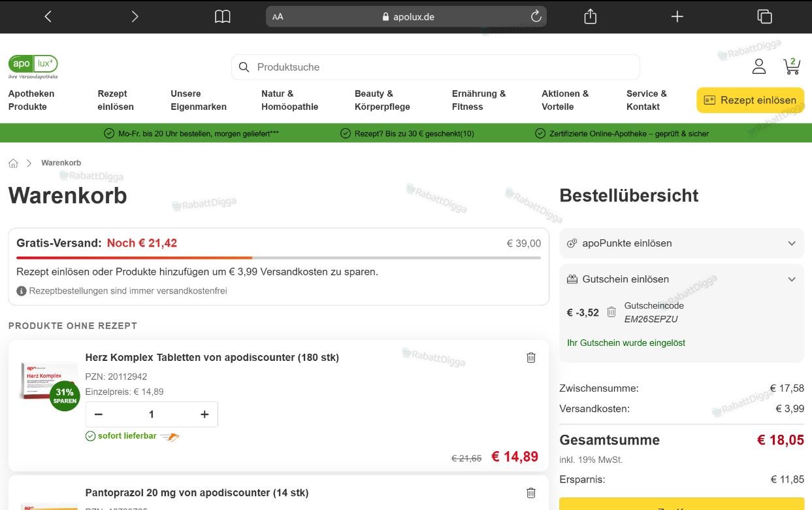Click the apolux.de address bar
The height and width of the screenshot is (510, 812).
406,17
